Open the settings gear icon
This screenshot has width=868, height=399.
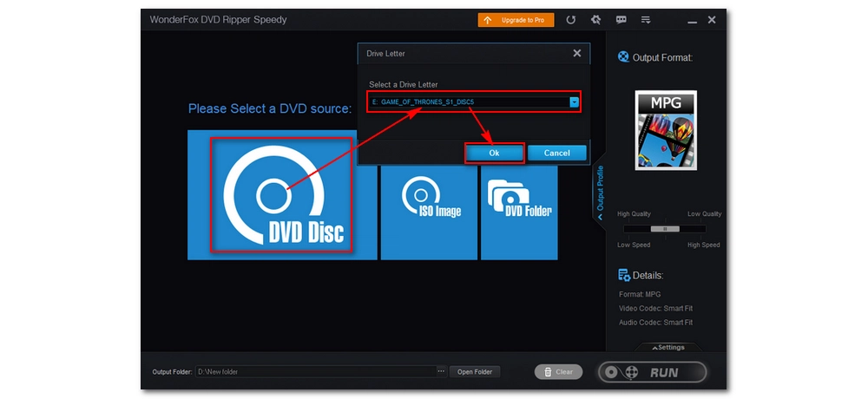(595, 20)
